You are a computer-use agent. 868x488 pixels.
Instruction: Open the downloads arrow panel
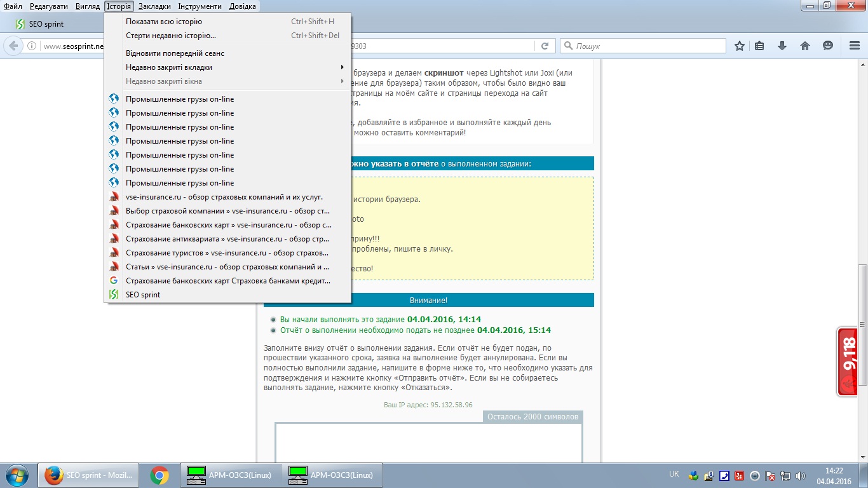click(782, 46)
